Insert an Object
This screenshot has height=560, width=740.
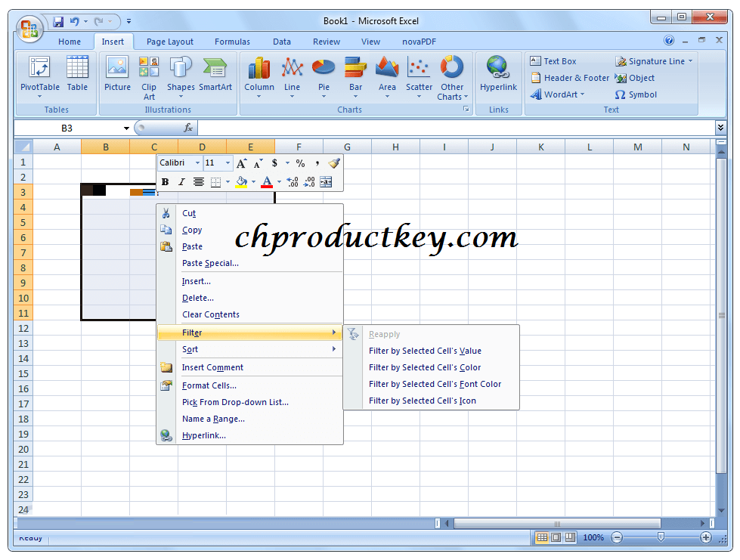click(x=635, y=78)
